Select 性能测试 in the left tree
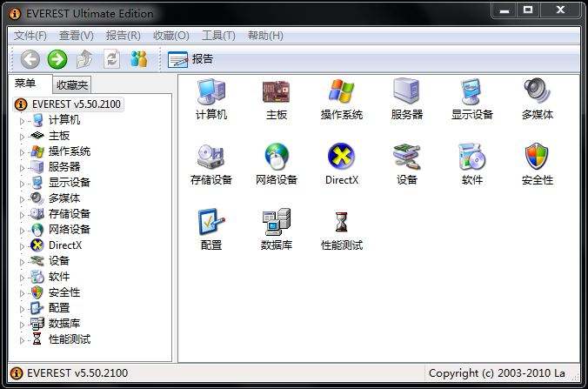The image size is (588, 389). [x=70, y=339]
